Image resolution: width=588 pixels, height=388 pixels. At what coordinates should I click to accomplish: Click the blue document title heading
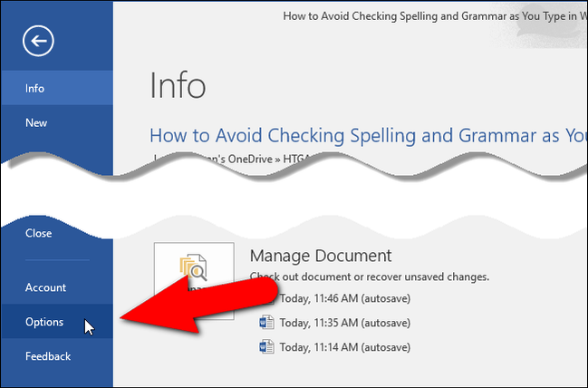pyautogui.click(x=368, y=135)
